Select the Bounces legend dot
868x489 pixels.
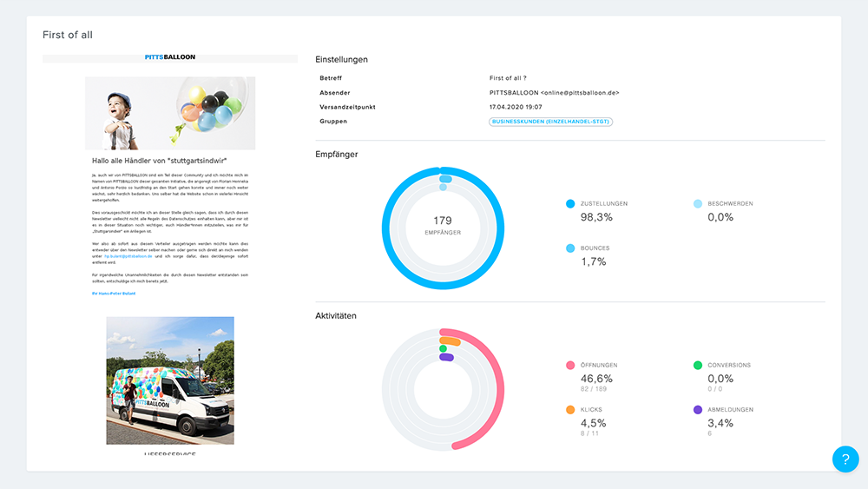(x=570, y=248)
